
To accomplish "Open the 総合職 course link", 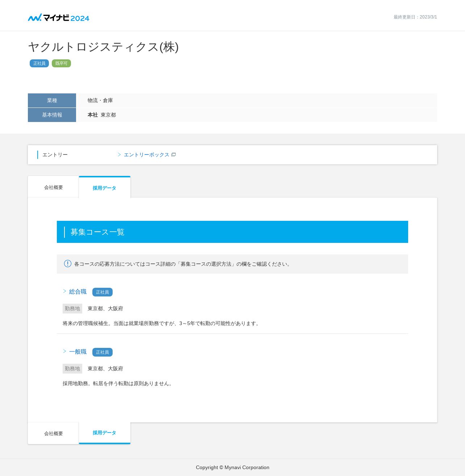I will [x=78, y=292].
